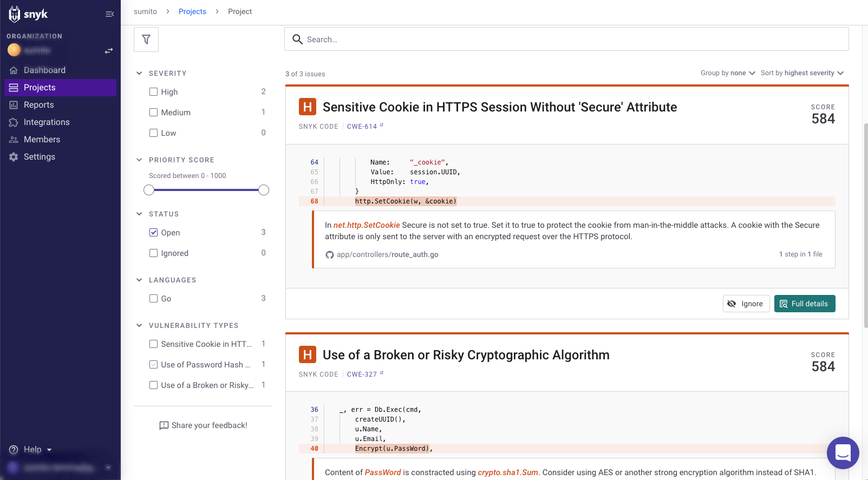The image size is (868, 480).
Task: Go to Integrations in the sidebar
Action: click(47, 122)
